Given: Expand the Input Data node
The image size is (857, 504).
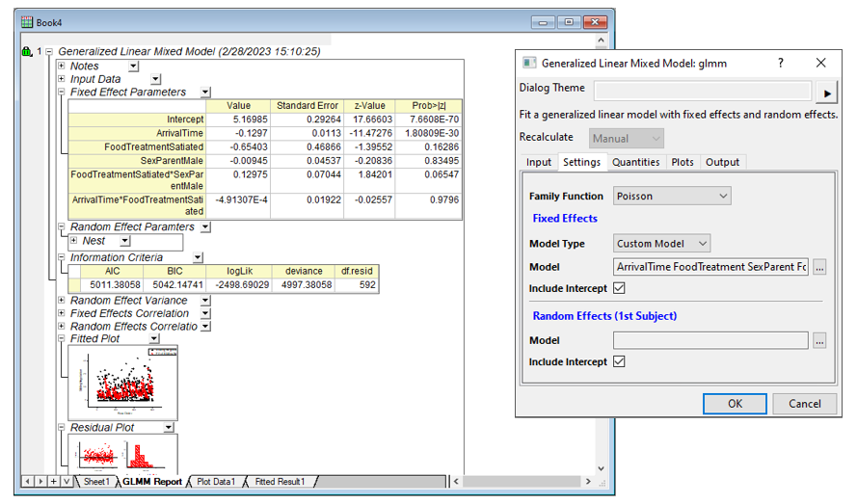Looking at the screenshot, I should tap(62, 79).
